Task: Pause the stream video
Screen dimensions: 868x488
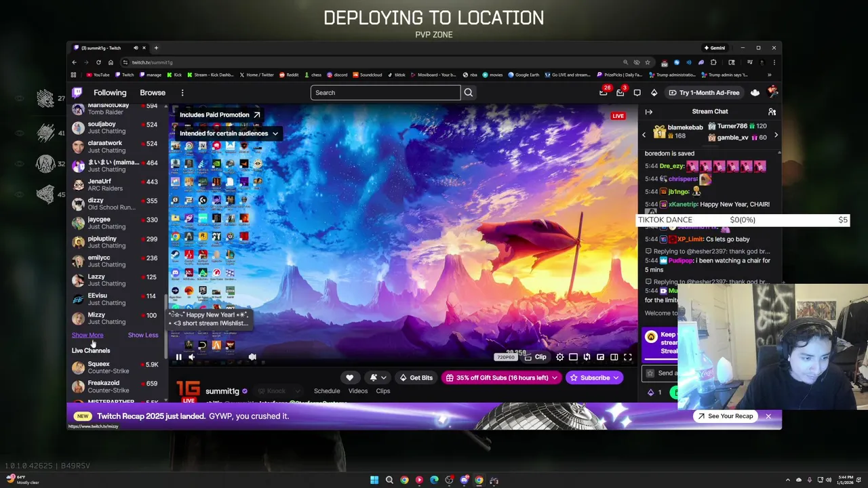Action: click(178, 357)
